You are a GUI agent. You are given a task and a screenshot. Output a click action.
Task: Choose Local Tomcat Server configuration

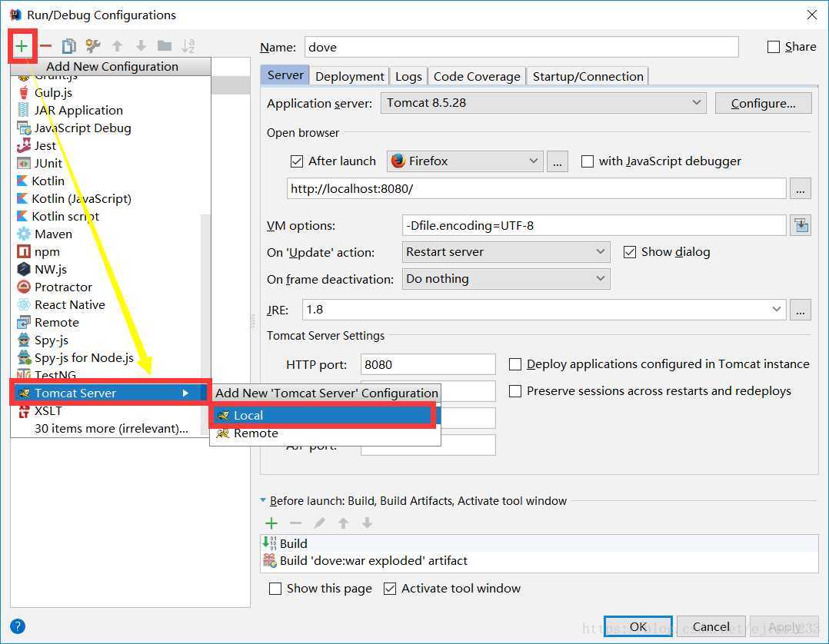(325, 415)
